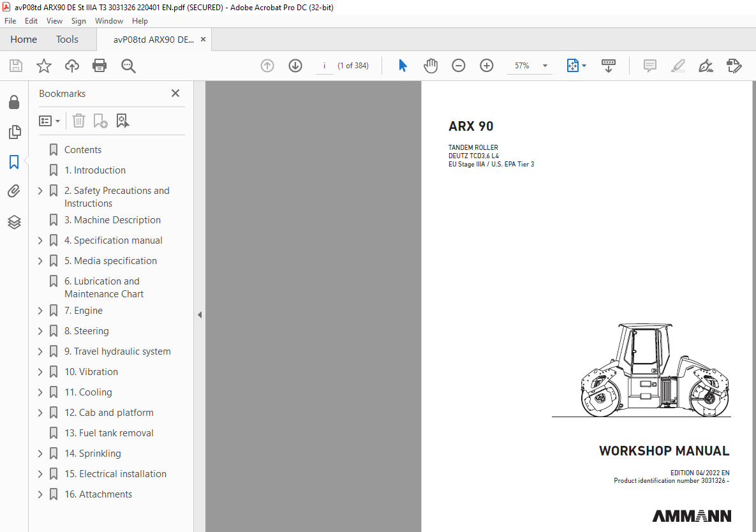Viewport: 756px width, 532px height.
Task: Open fit page options dropdown arrow
Action: (584, 66)
